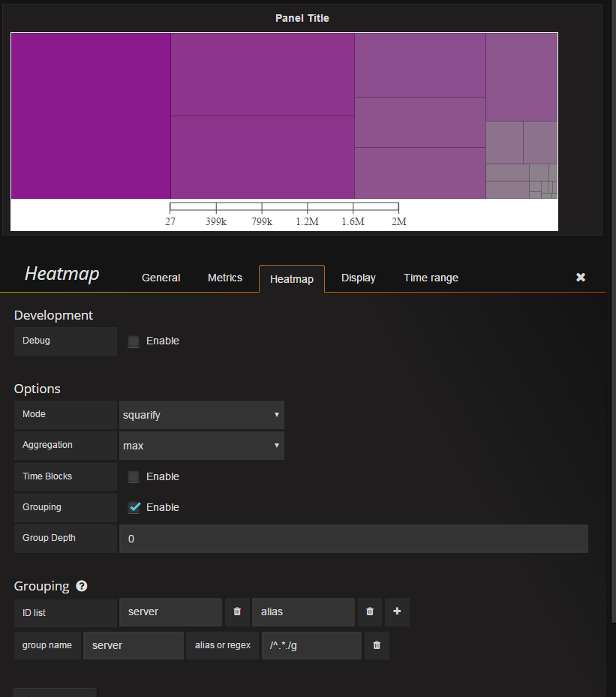Open the Grouping help question mark
This screenshot has width=616, height=697.
(x=82, y=586)
